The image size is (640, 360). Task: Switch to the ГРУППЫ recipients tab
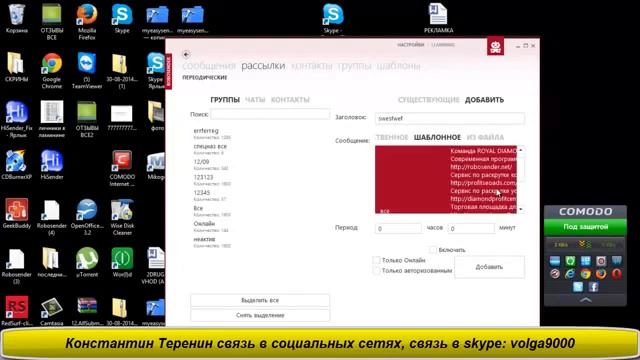pos(225,100)
